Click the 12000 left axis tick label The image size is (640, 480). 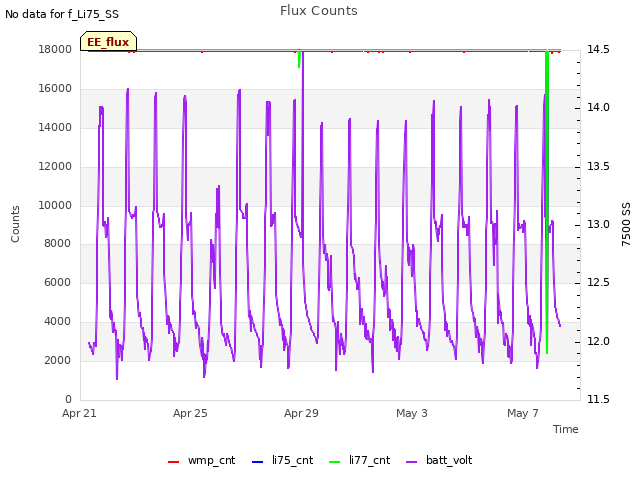(55, 167)
